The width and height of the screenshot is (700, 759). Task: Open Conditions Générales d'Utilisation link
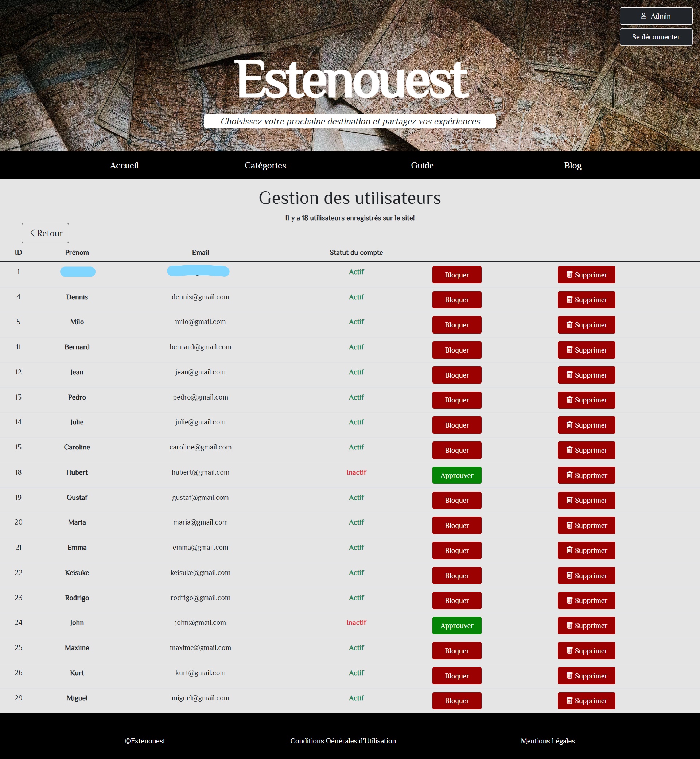click(343, 741)
